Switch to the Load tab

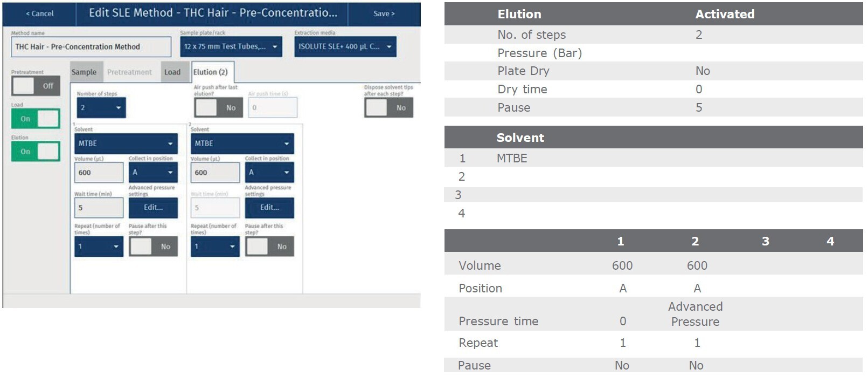[x=172, y=72]
